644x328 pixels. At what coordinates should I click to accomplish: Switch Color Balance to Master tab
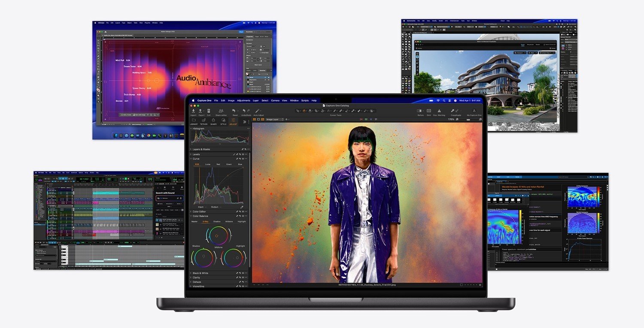(x=194, y=221)
